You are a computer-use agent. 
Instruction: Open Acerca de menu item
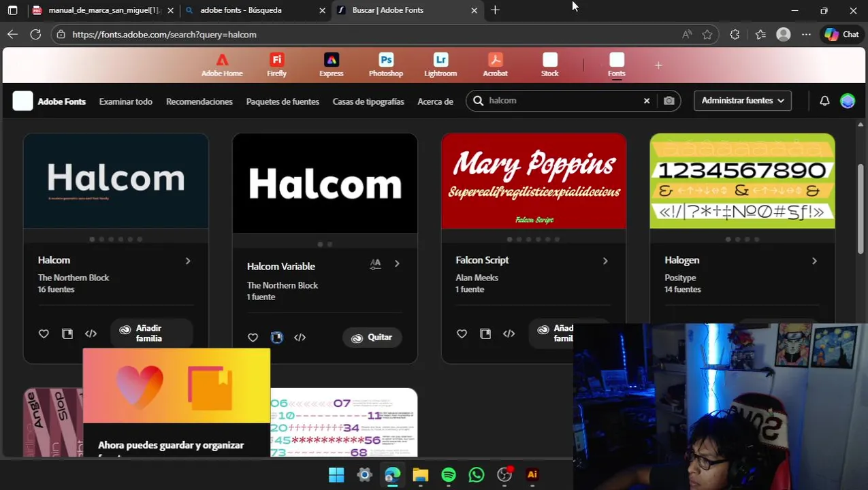pos(435,101)
